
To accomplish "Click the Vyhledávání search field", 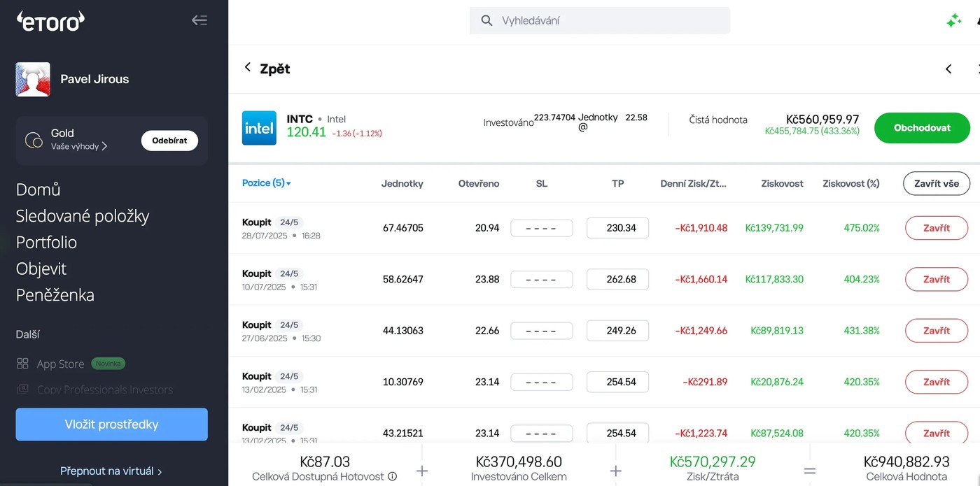I will [600, 21].
